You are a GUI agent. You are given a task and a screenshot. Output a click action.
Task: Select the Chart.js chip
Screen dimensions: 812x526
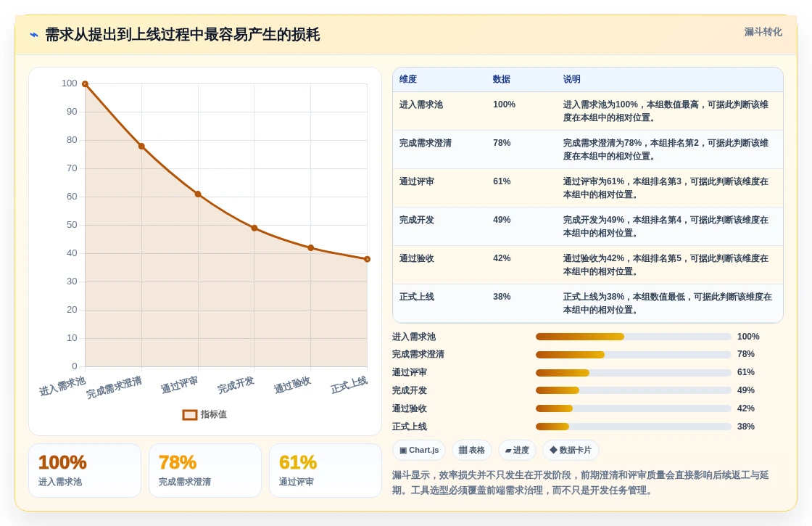pyautogui.click(x=419, y=450)
